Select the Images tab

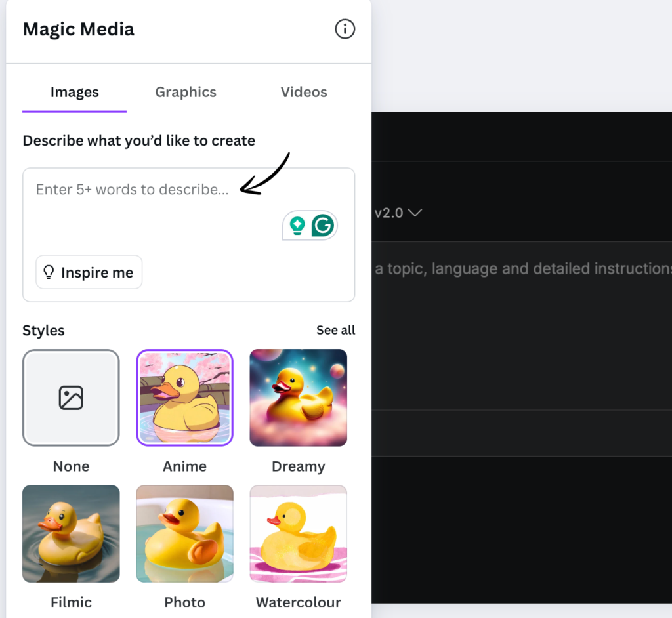click(x=75, y=92)
